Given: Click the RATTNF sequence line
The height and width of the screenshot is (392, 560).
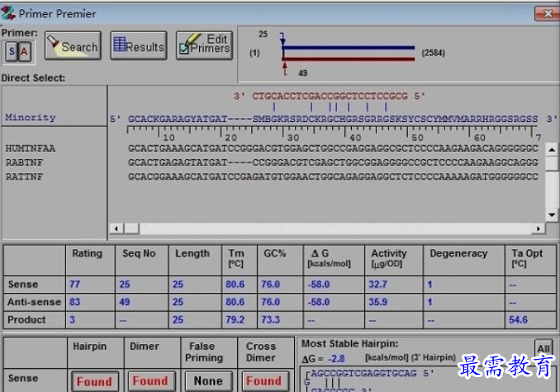Looking at the screenshot, I should coord(333,177).
